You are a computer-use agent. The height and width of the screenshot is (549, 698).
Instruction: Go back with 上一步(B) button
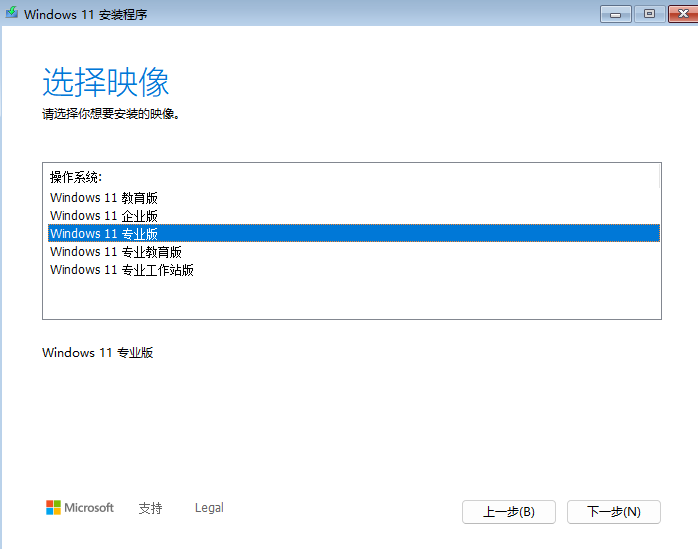point(508,512)
